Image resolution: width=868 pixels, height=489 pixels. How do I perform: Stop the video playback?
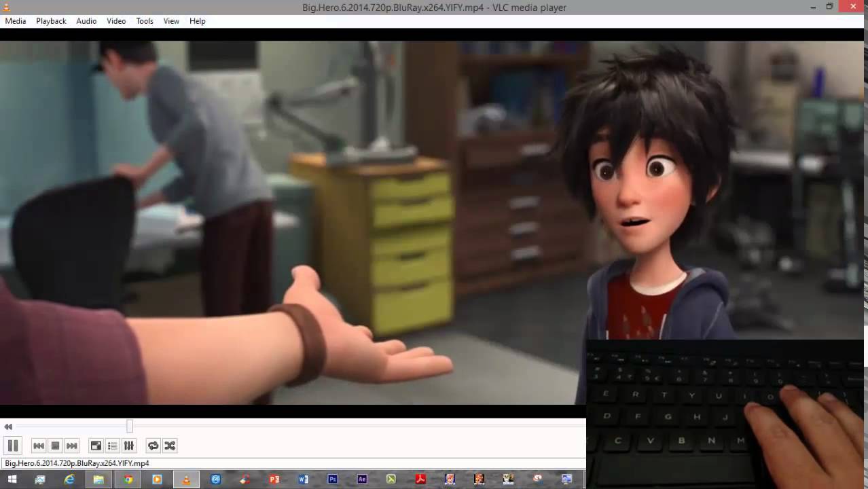pyautogui.click(x=56, y=446)
